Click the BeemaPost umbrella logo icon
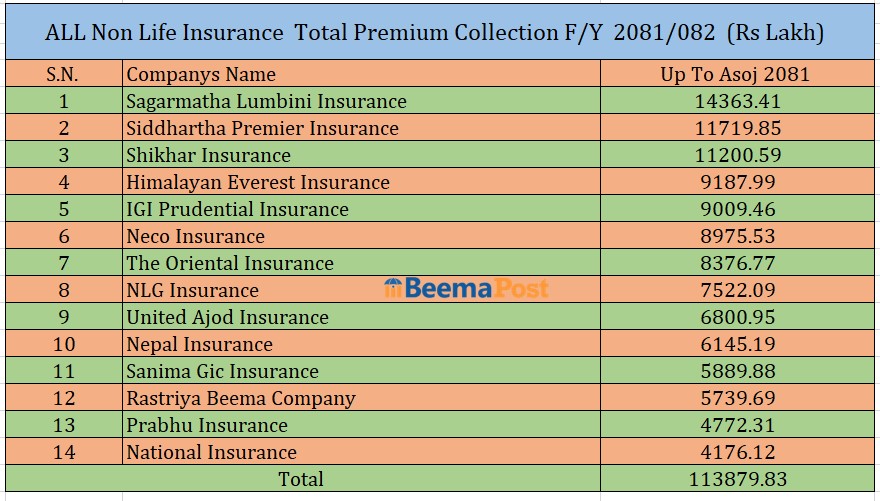This screenshot has width=880, height=501. (x=393, y=289)
